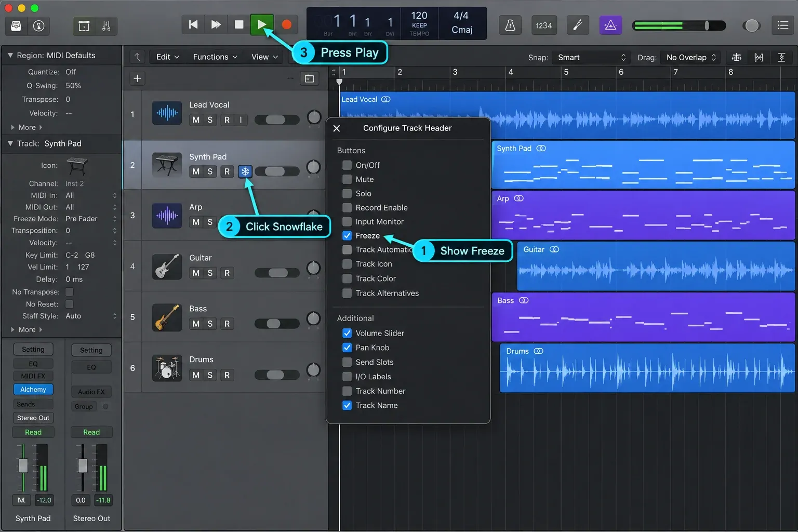Mute the Guitar track with M button
798x532 pixels.
[x=196, y=273]
